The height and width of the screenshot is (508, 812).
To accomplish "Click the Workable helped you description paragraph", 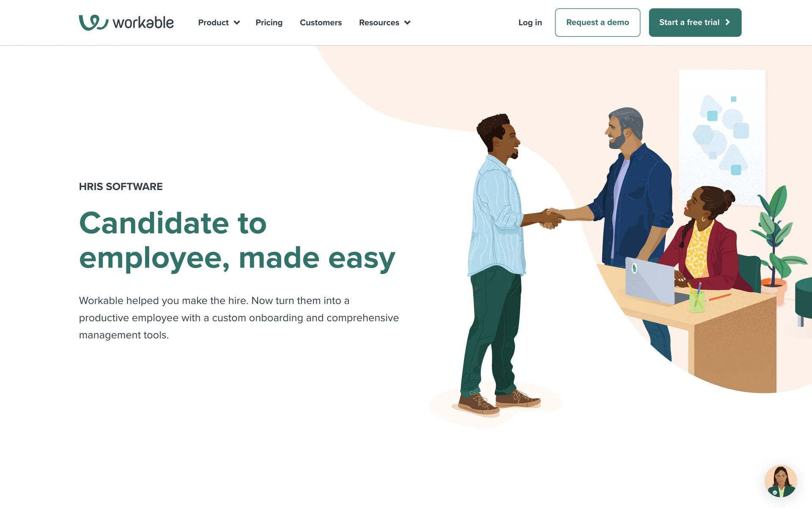I will (x=239, y=317).
